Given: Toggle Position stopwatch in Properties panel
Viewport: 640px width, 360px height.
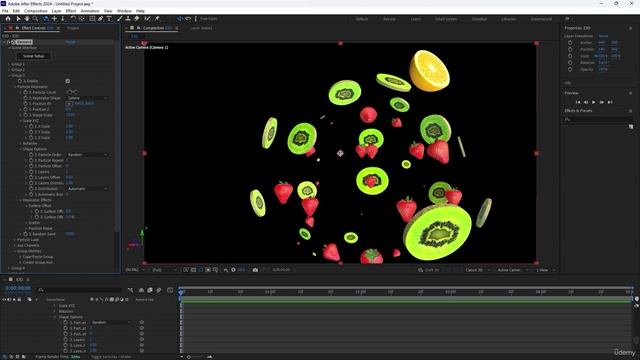Looking at the screenshot, I should click(x=570, y=49).
